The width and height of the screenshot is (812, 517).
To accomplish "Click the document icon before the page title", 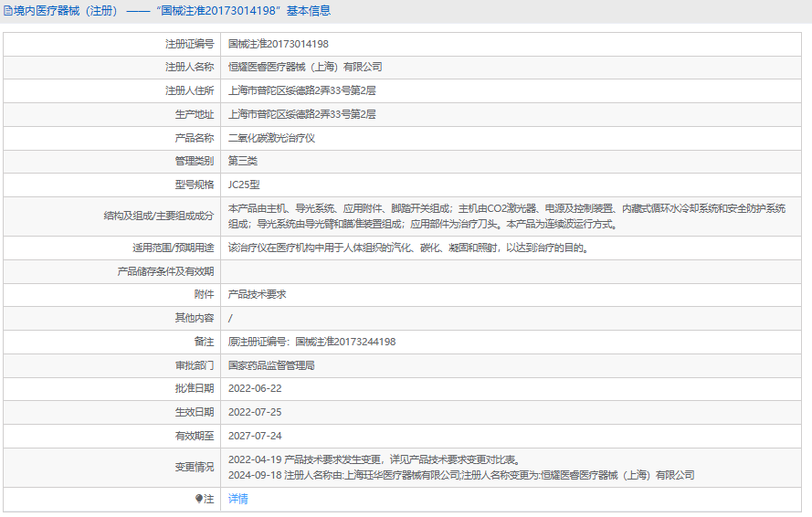I will tap(8, 11).
